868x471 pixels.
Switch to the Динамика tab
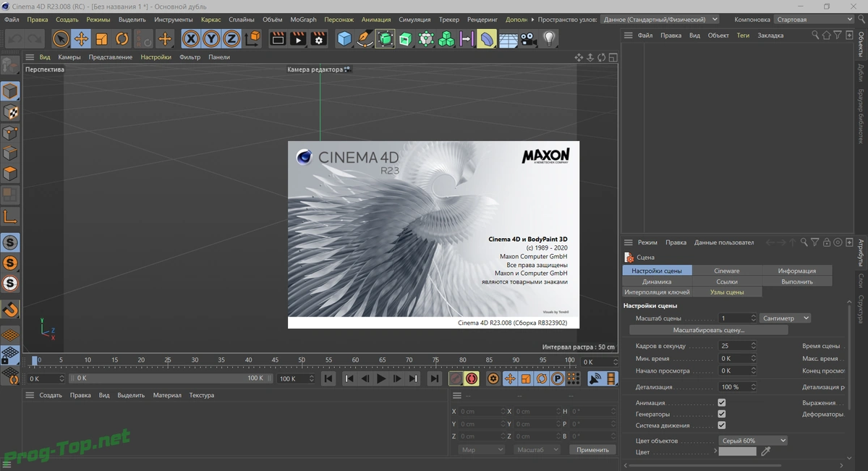(x=657, y=281)
